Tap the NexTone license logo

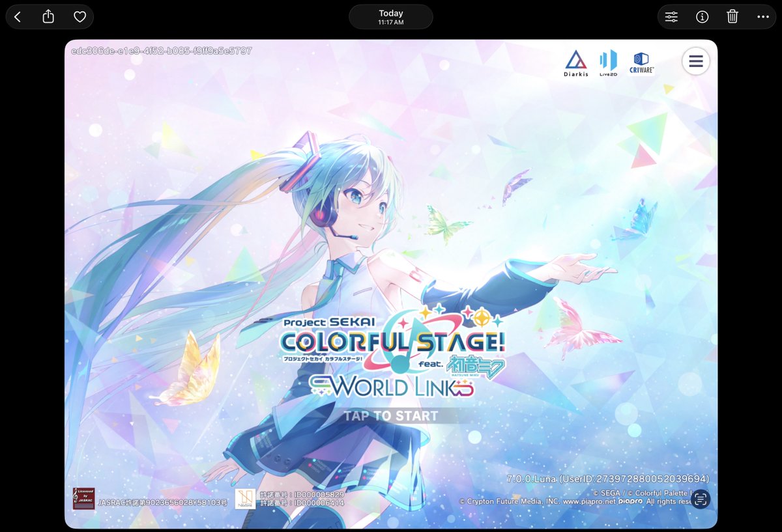point(246,499)
